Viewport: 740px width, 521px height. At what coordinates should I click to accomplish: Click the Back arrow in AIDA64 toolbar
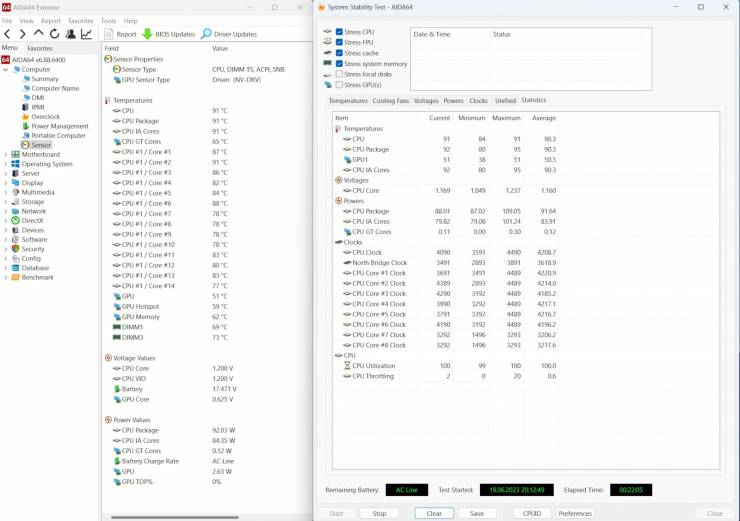tap(7, 34)
